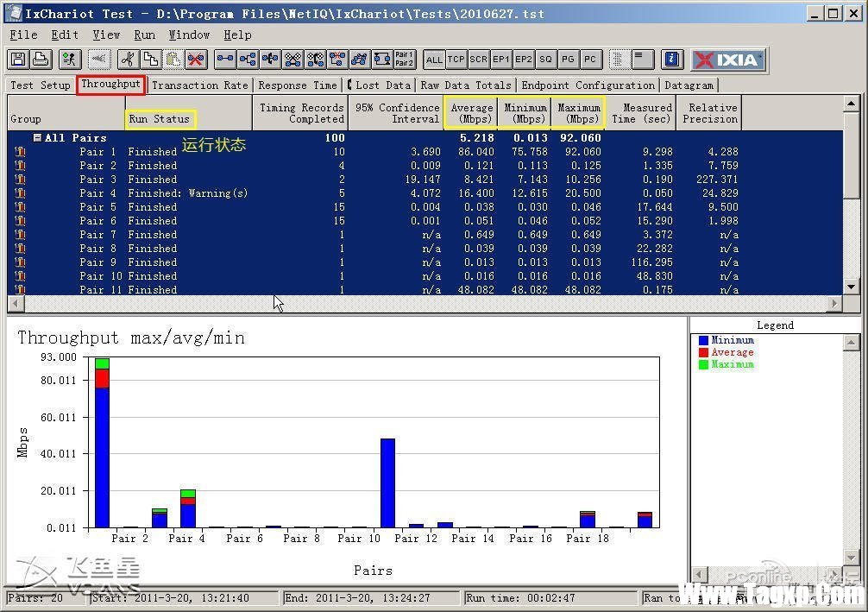Click the Print icon in toolbar
The image size is (868, 612).
click(x=40, y=59)
